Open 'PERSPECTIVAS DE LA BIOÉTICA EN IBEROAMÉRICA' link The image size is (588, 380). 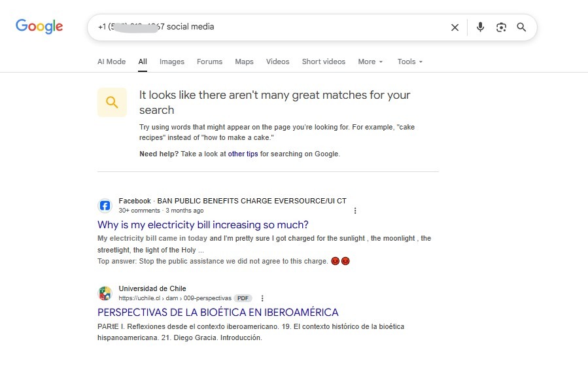pyautogui.click(x=218, y=312)
